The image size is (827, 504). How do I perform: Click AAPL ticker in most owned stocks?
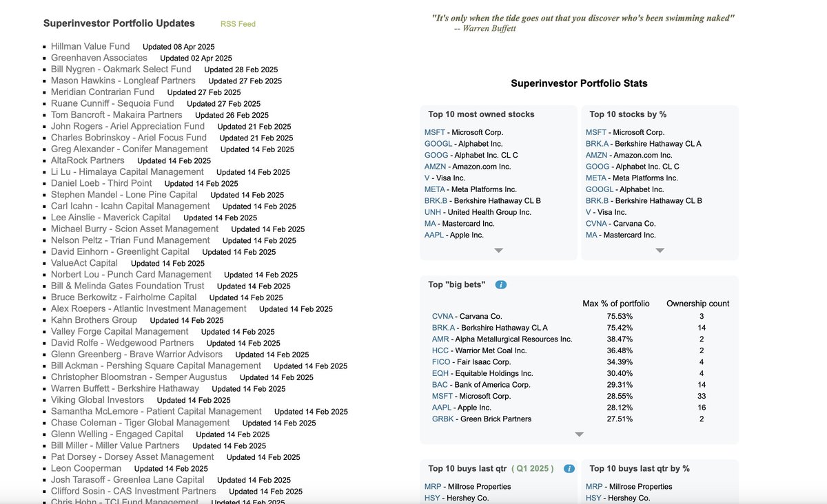pos(435,235)
